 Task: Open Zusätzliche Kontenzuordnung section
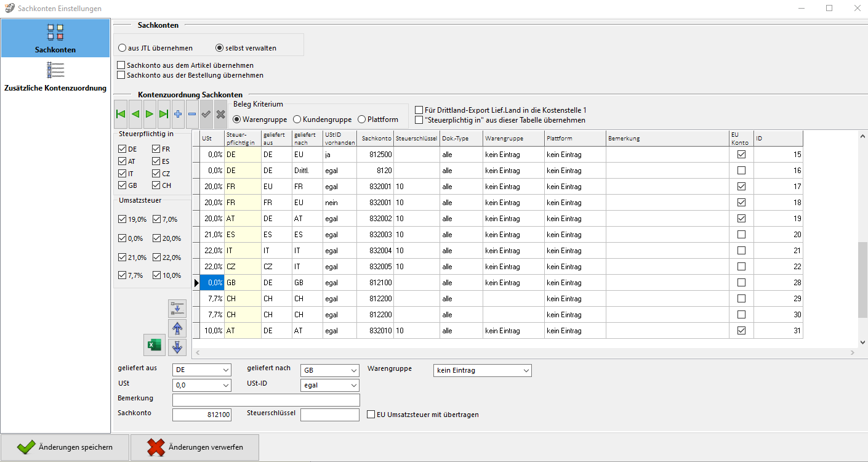pos(55,77)
